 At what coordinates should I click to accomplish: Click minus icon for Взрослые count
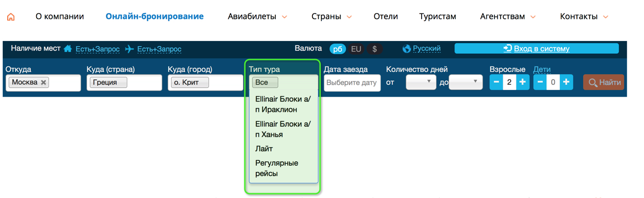496,82
